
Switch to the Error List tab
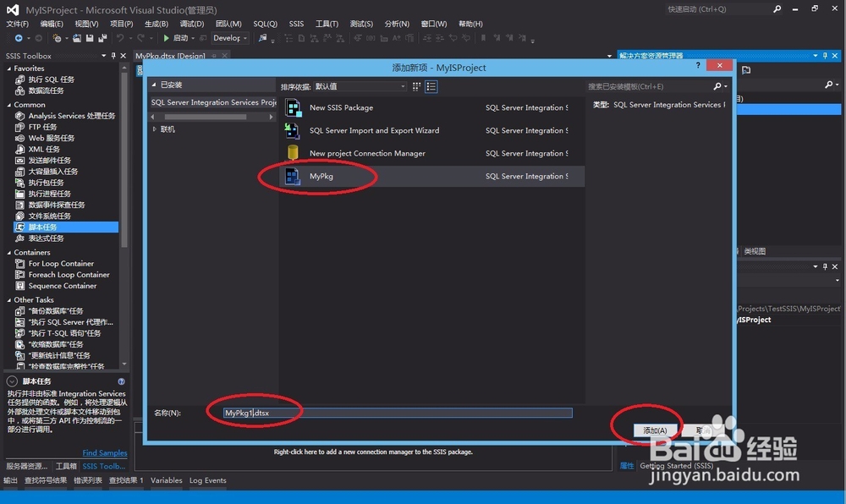tap(88, 480)
